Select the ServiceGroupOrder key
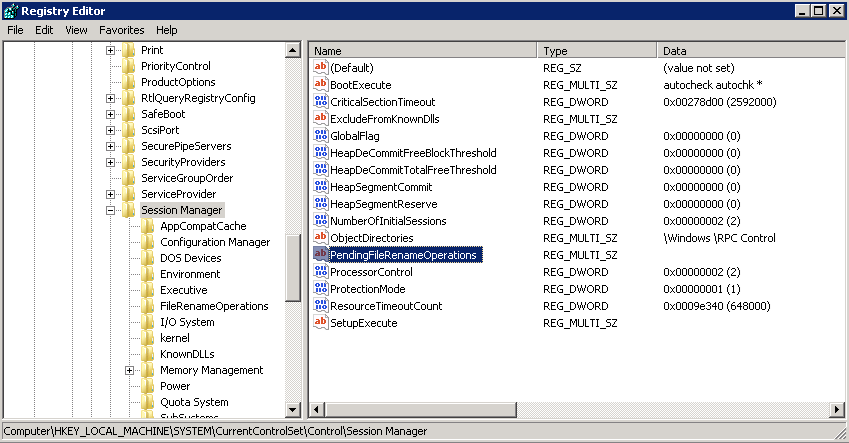Viewport: 849px width, 443px height. point(187,178)
